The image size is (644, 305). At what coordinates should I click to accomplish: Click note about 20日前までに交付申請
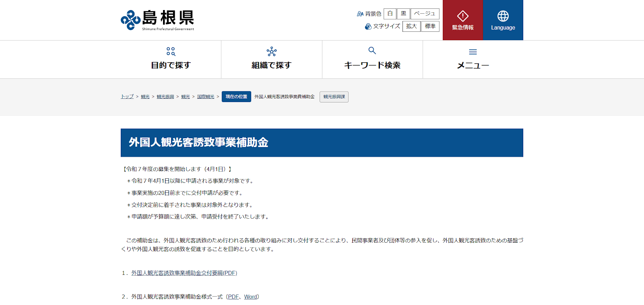tap(186, 193)
